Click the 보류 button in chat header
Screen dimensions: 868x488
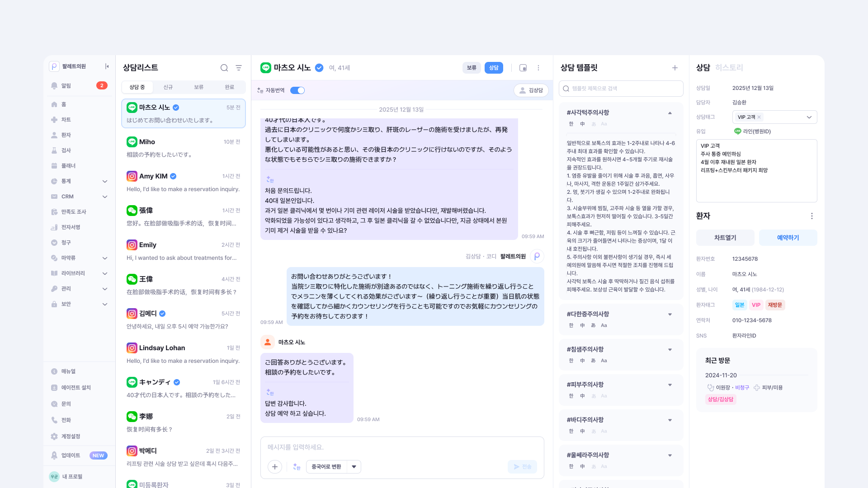(x=472, y=68)
